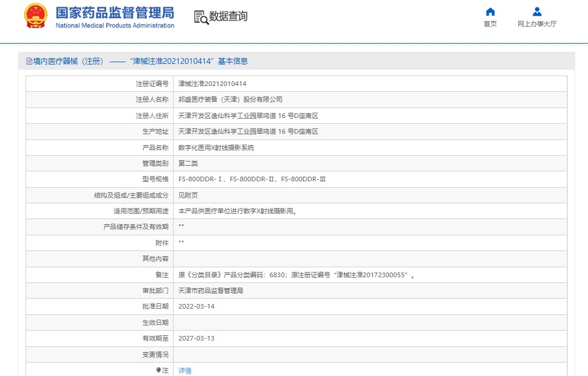Click the 审批部门 row label
588x376 pixels.
click(x=155, y=291)
